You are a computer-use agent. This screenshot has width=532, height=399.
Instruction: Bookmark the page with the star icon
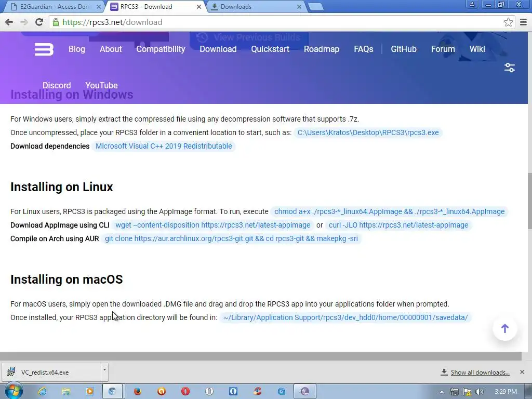point(508,22)
